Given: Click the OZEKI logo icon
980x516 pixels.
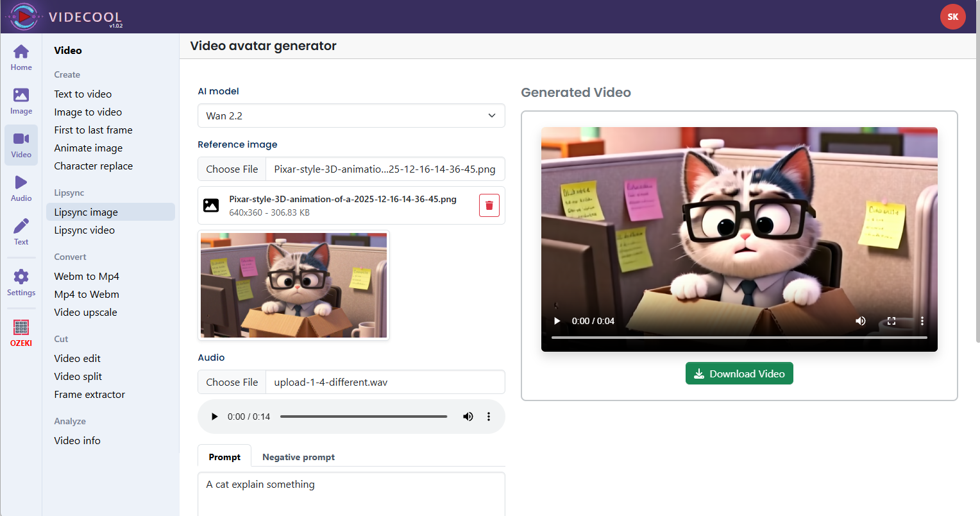Looking at the screenshot, I should [x=21, y=332].
